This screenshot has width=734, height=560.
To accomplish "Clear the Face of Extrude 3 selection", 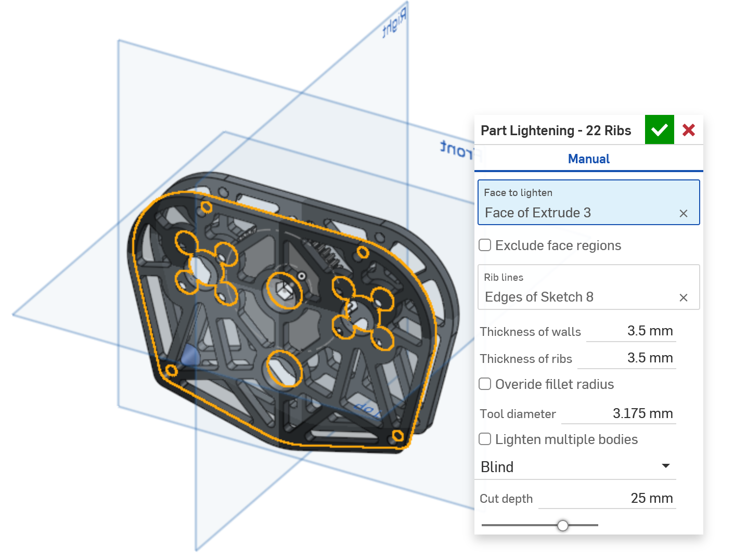I will tap(683, 214).
